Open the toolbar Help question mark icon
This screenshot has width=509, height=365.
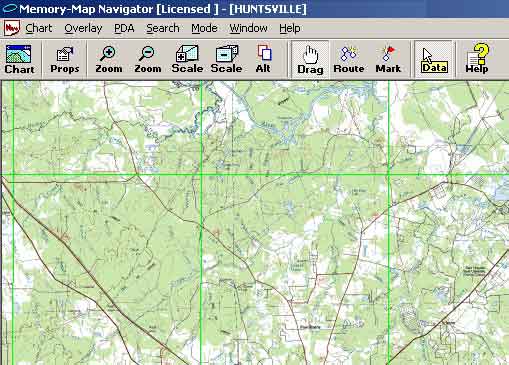(477, 60)
